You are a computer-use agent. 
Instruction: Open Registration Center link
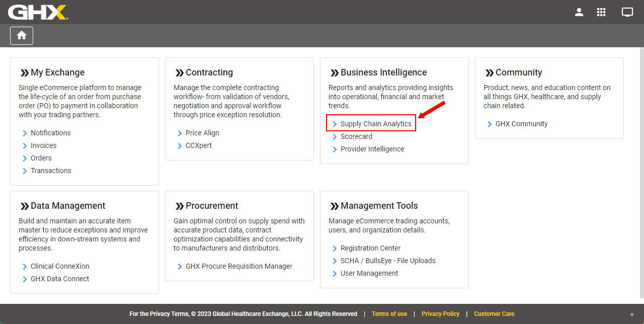[370, 248]
